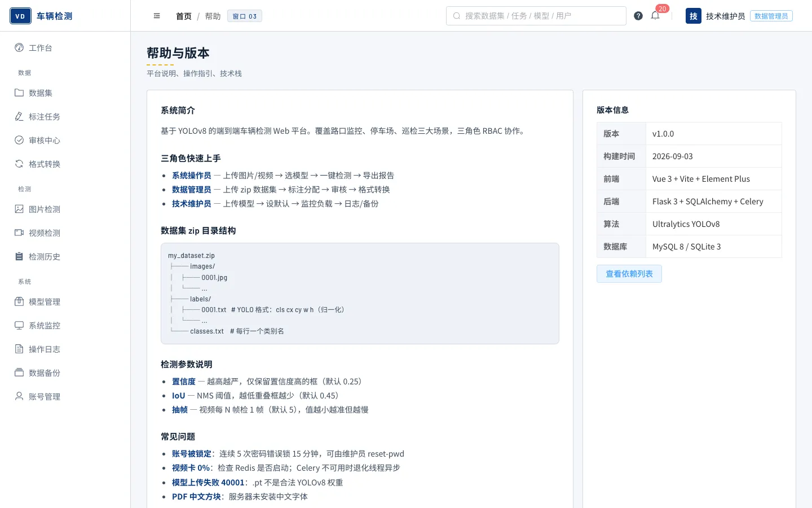Select 格式转换 in sidebar
Image resolution: width=812 pixels, height=508 pixels.
[65, 164]
